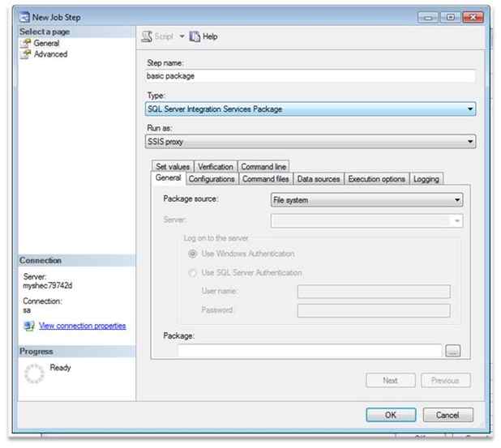Screen dimensions: 501x448
Task: Switch to the Command line tab
Action: tap(263, 166)
